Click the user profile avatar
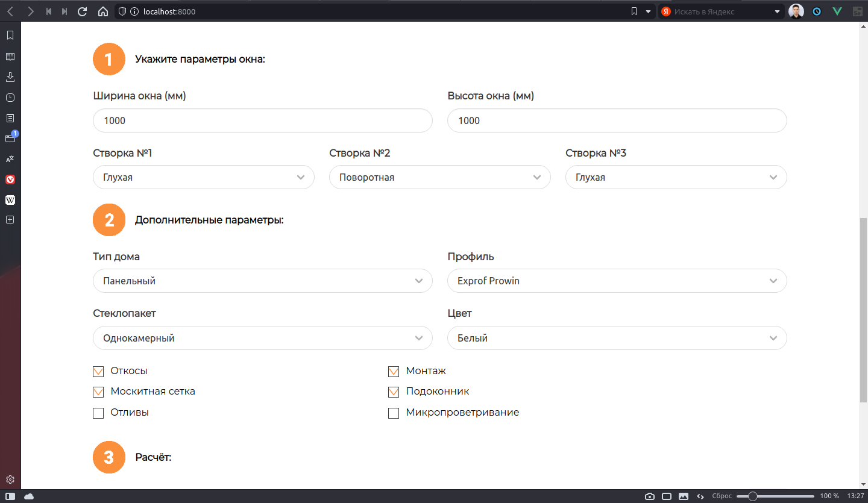Viewport: 868px width, 503px height. (796, 11)
